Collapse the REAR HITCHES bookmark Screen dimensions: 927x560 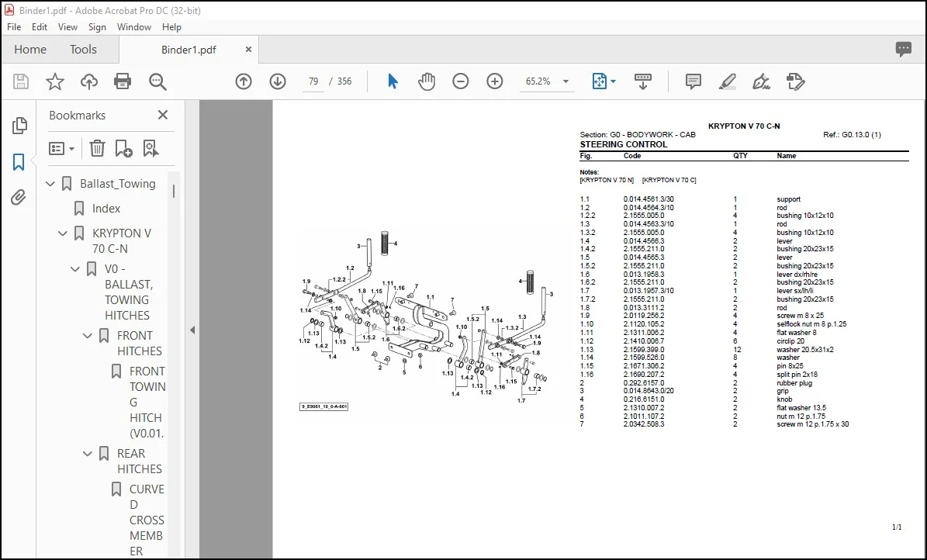pyautogui.click(x=88, y=454)
